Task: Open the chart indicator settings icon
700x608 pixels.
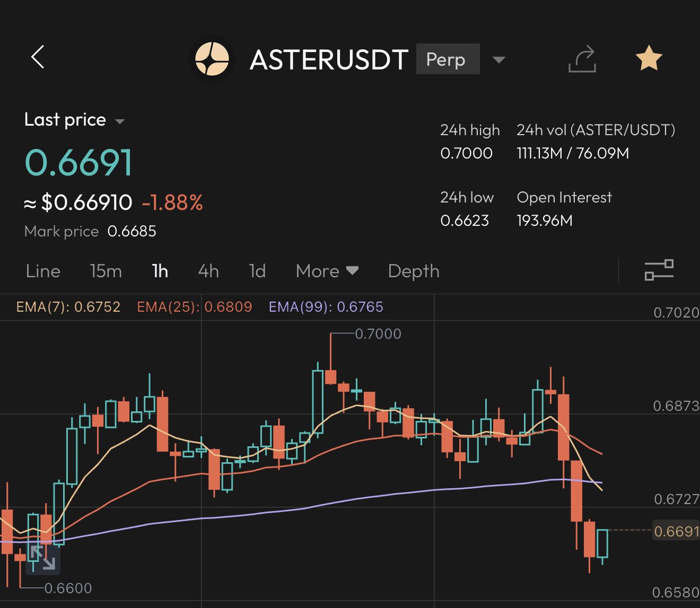Action: (x=659, y=270)
